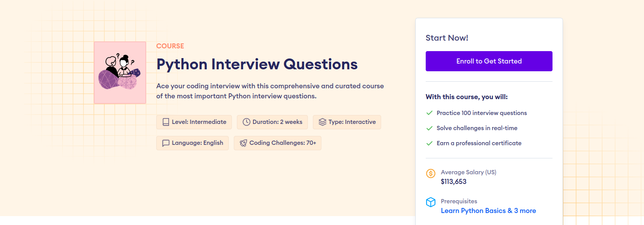The height and width of the screenshot is (225, 644).
Task: Select the clock icon on Duration badge
Action: (246, 122)
